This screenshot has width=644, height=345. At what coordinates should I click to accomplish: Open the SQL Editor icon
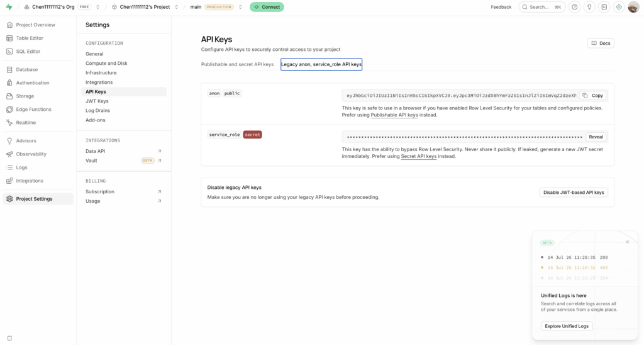click(9, 52)
